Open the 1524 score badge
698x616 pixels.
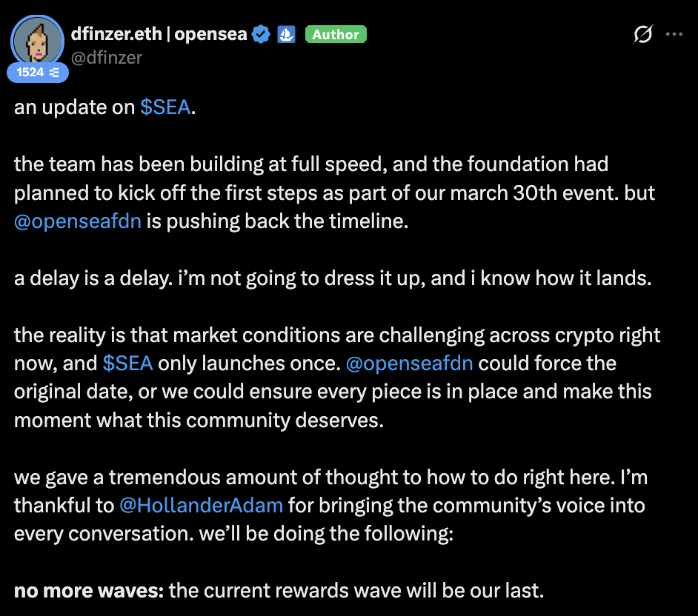point(38,72)
